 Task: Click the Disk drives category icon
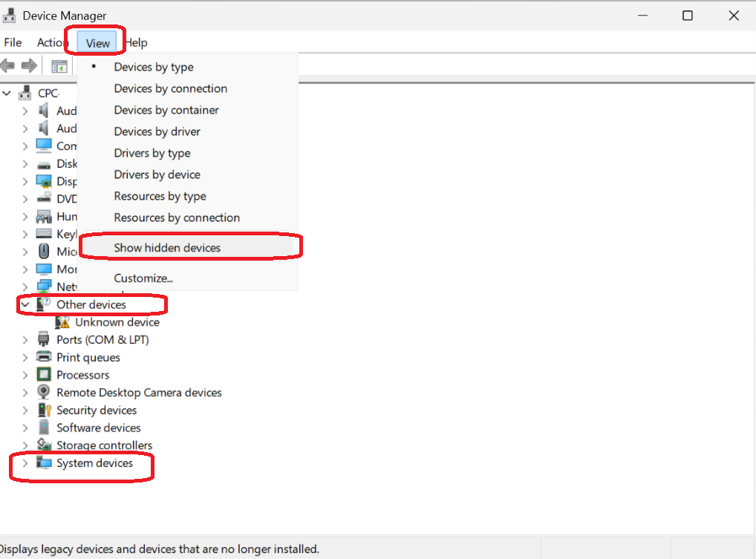(x=44, y=165)
